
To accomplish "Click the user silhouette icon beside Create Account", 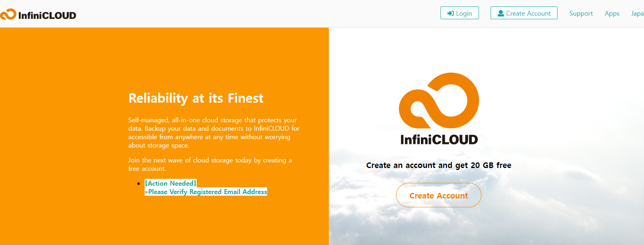I will [501, 13].
